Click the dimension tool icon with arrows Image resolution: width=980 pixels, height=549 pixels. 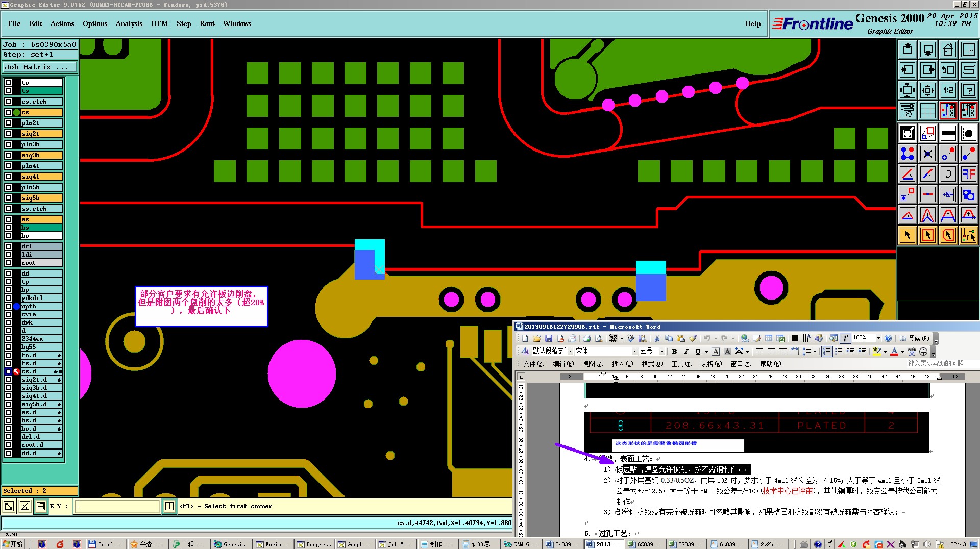(948, 194)
